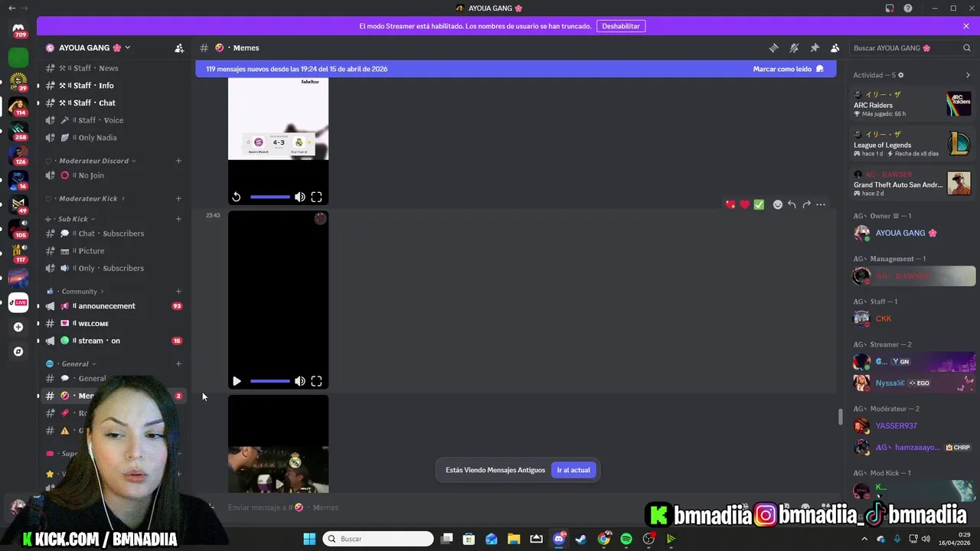This screenshot has width=980, height=551.
Task: Open the WELCOME channel
Action: click(113, 324)
